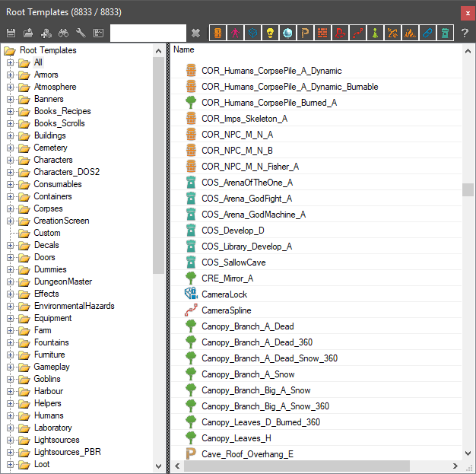The image size is (476, 474).
Task: Toggle the red spline path filter
Action: [357, 33]
